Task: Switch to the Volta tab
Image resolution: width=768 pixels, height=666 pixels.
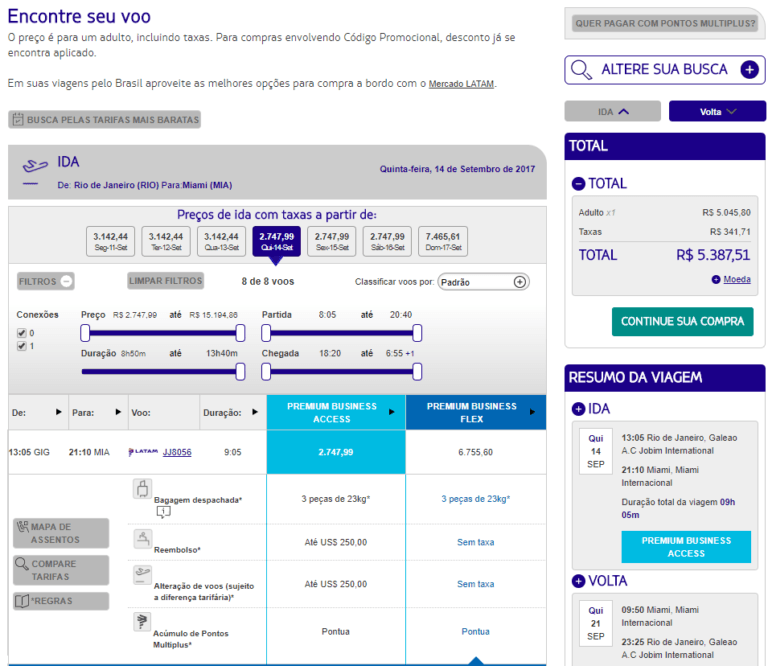Action: click(x=716, y=111)
